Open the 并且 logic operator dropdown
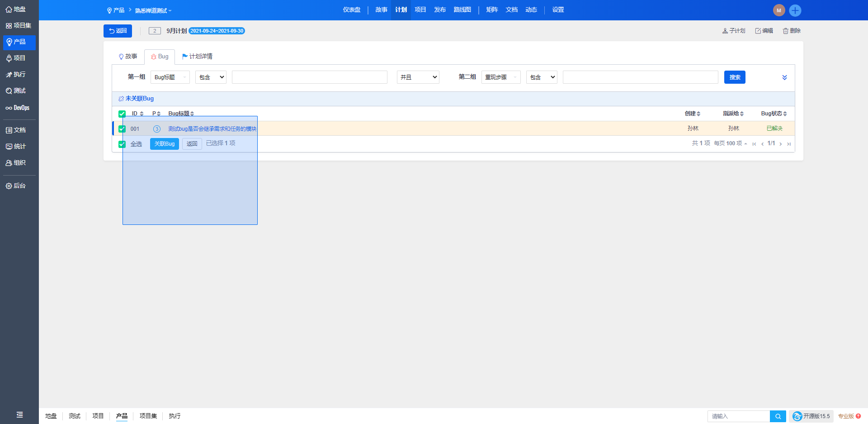The image size is (868, 424). 418,77
